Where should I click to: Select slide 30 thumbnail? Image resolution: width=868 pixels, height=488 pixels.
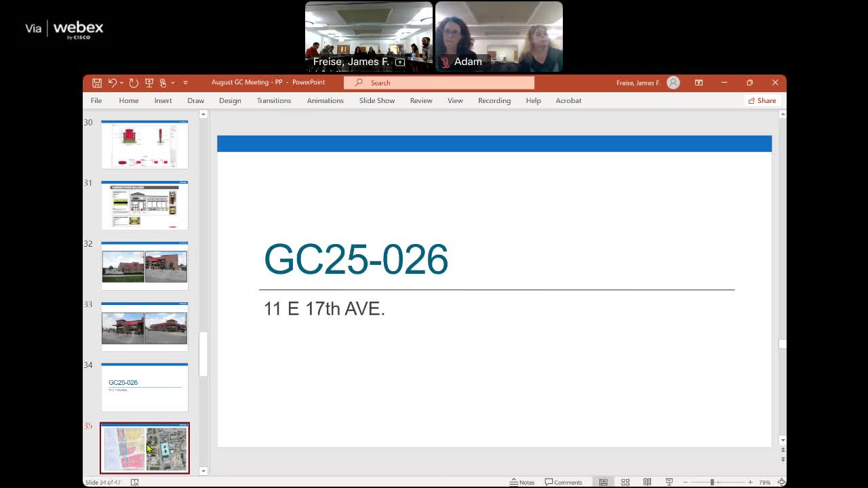click(144, 144)
